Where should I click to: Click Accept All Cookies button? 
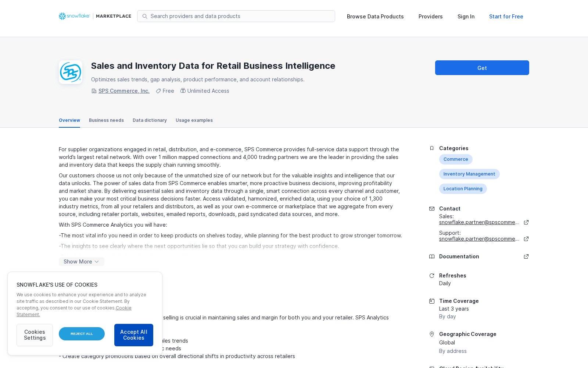point(134,335)
